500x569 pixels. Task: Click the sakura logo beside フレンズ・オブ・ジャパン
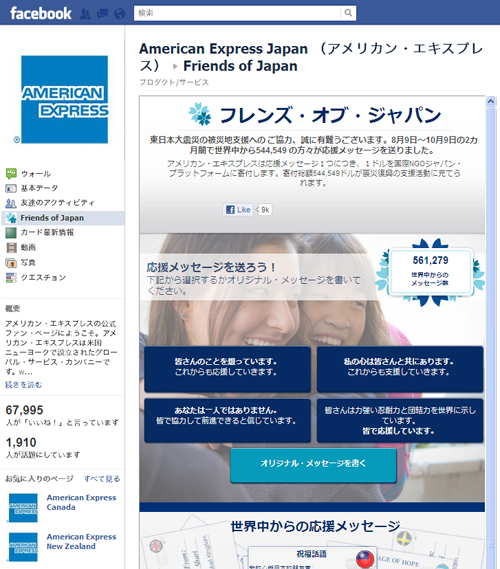(200, 114)
